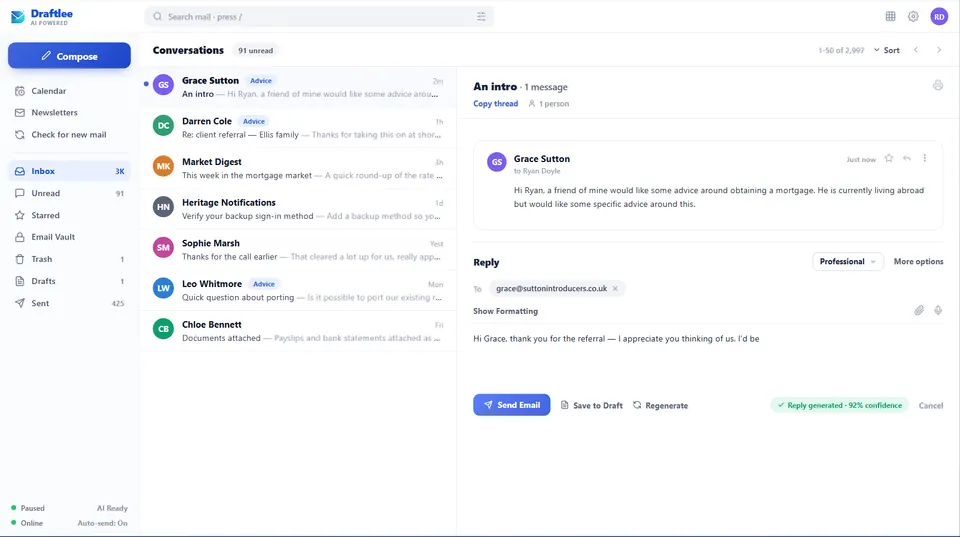Screen dimensions: 960x537
Task: Open settings gear icon
Action: point(913,17)
